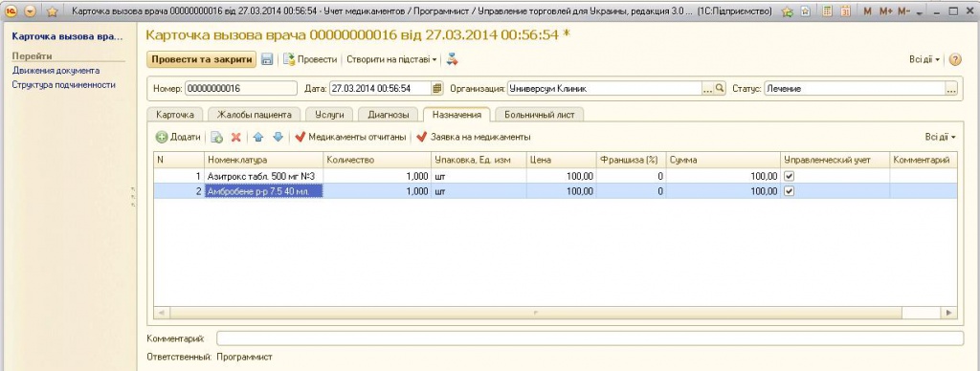Click the Провести та закрити button

201,59
